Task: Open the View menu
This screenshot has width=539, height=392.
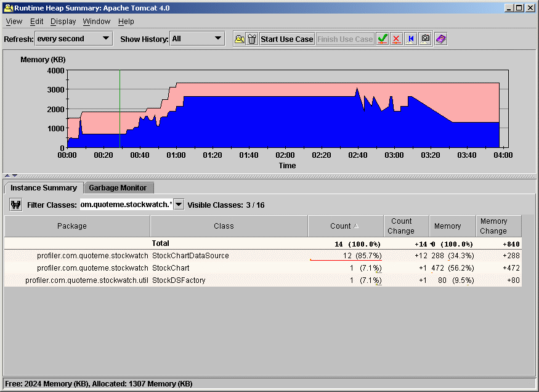Action: (14, 21)
